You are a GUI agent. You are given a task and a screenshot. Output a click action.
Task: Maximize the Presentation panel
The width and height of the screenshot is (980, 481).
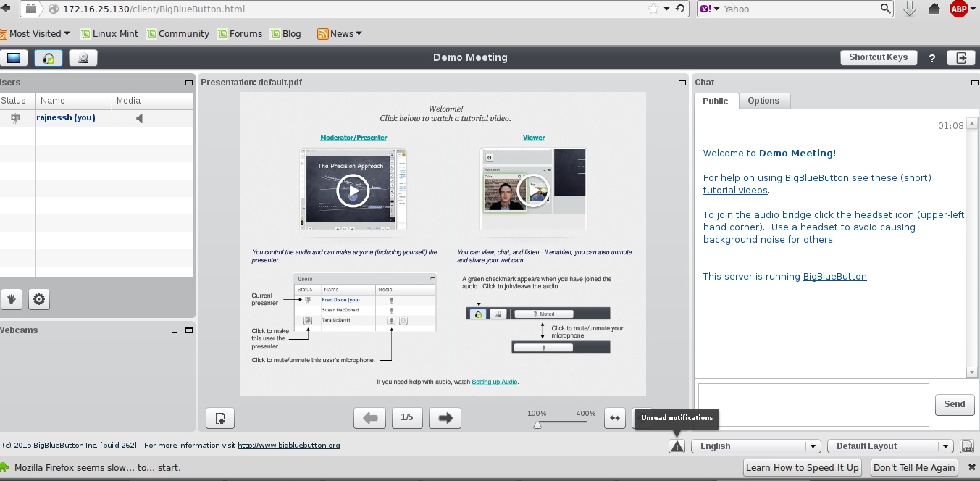(682, 83)
